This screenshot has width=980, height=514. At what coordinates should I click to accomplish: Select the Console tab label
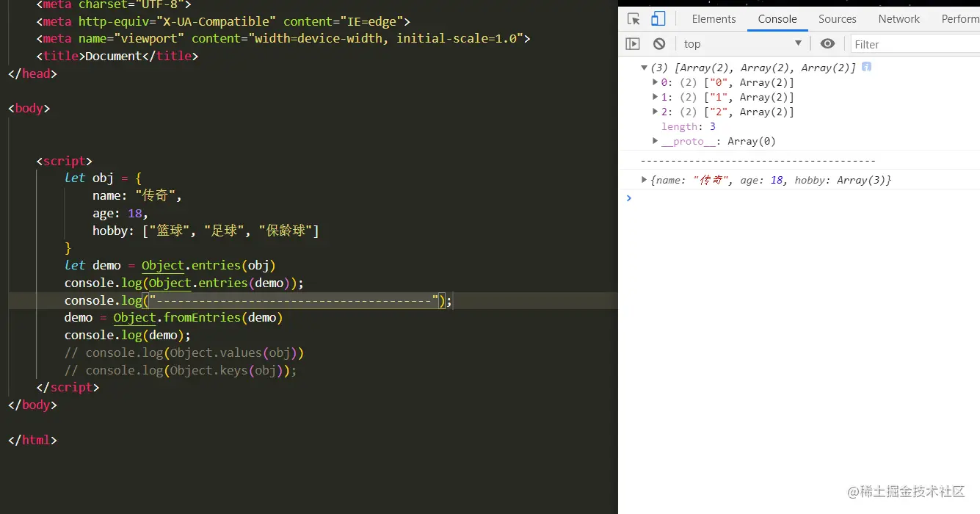click(x=777, y=18)
